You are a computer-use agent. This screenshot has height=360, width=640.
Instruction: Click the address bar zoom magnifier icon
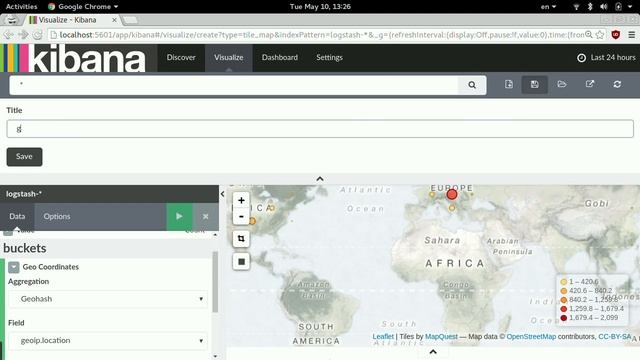[x=589, y=35]
